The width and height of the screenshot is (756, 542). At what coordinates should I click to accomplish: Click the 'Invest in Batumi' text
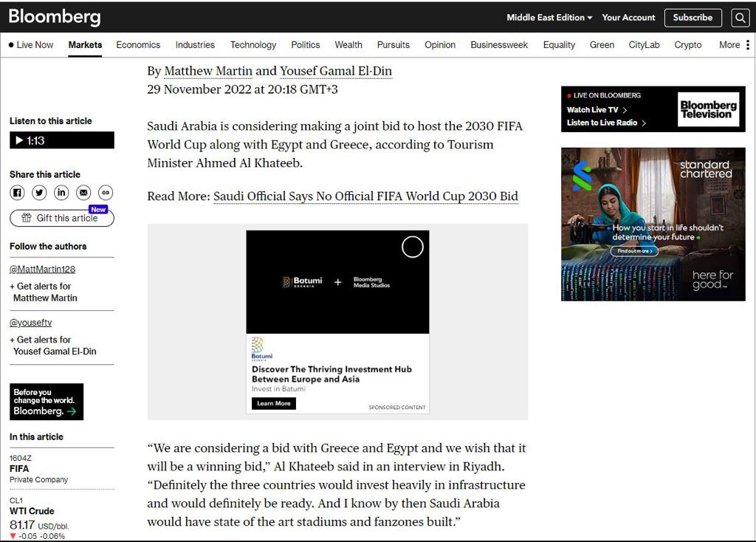(278, 389)
